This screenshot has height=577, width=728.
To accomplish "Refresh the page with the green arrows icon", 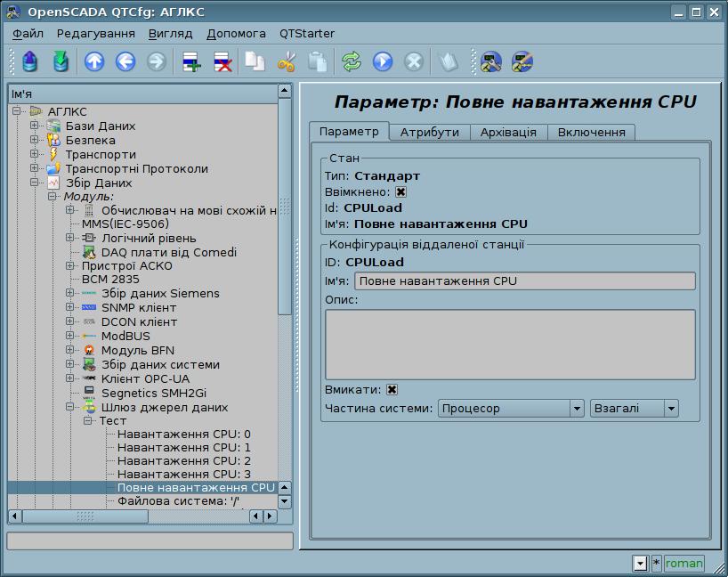I will 352,61.
